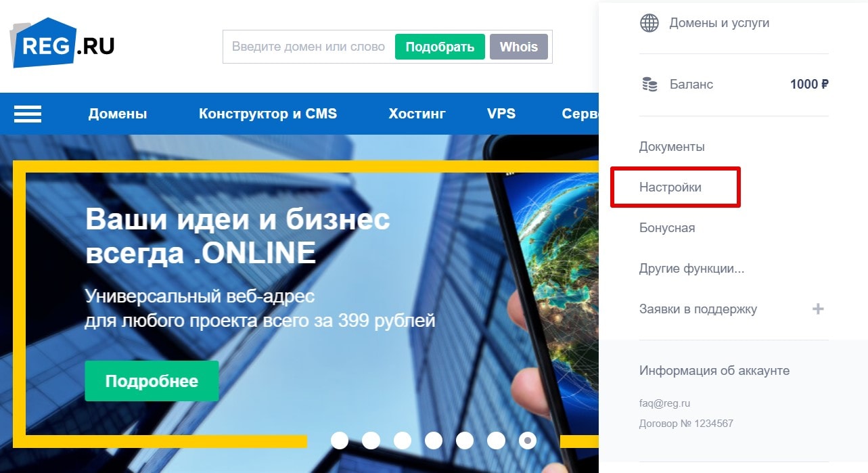
Task: Click the coins icon next to Баланс
Action: (649, 85)
